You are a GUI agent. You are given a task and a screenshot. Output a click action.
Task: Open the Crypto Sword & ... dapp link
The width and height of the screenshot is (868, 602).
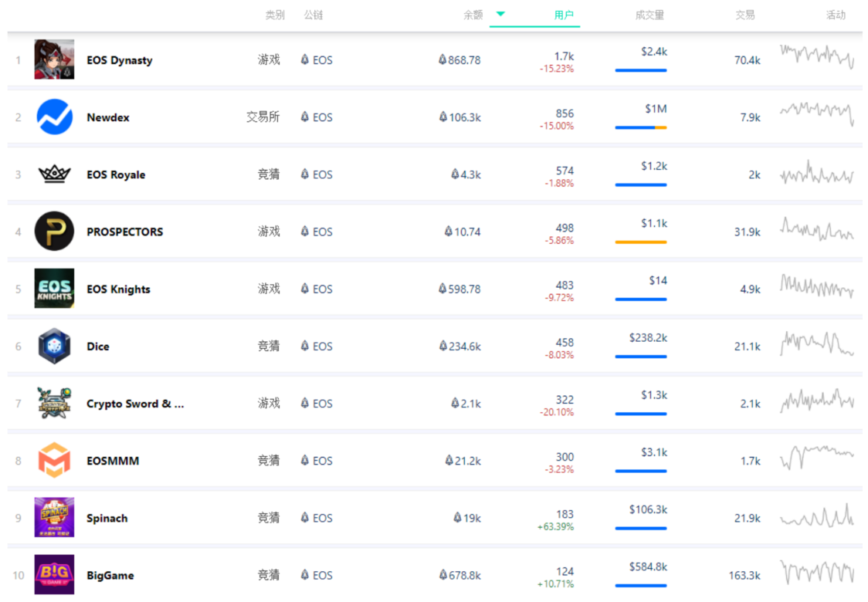click(x=135, y=404)
